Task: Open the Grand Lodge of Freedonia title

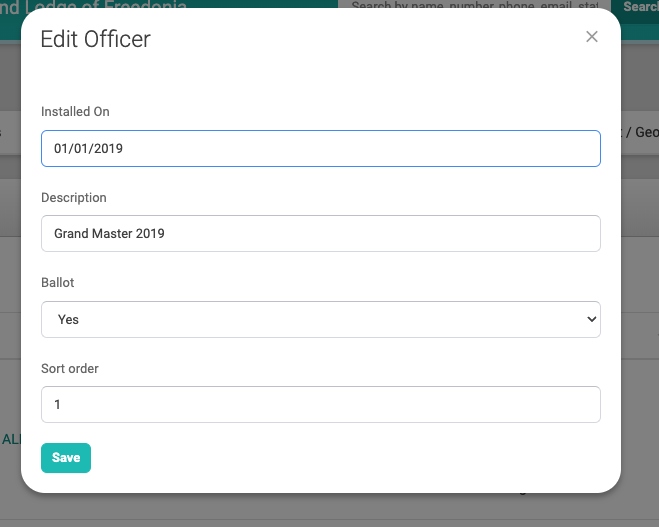Action: [x=93, y=5]
